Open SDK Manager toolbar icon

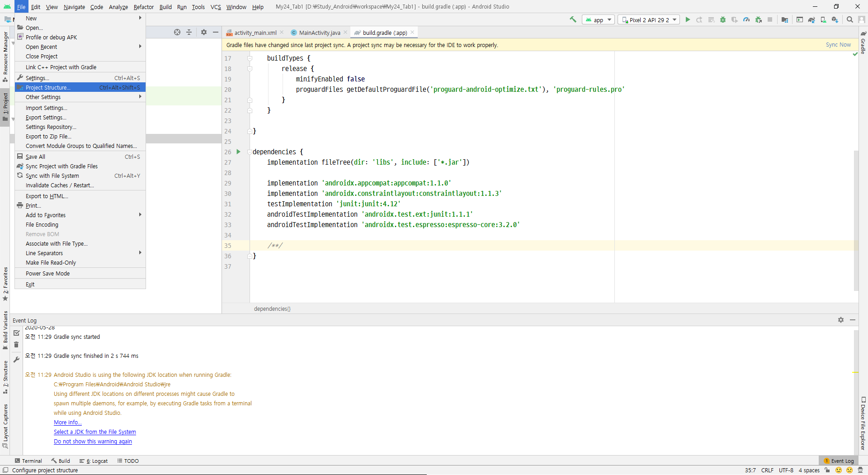pyautogui.click(x=835, y=19)
